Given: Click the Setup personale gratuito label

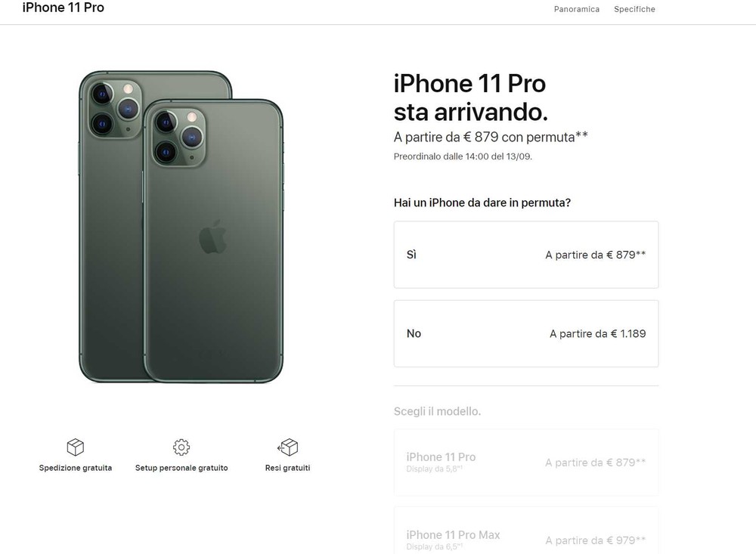Looking at the screenshot, I should pos(181,468).
